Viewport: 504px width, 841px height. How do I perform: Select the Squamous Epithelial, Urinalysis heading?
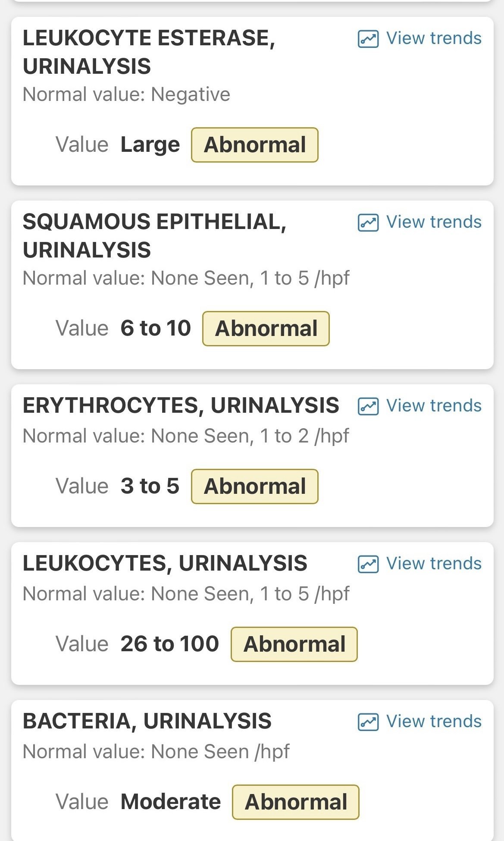(154, 235)
